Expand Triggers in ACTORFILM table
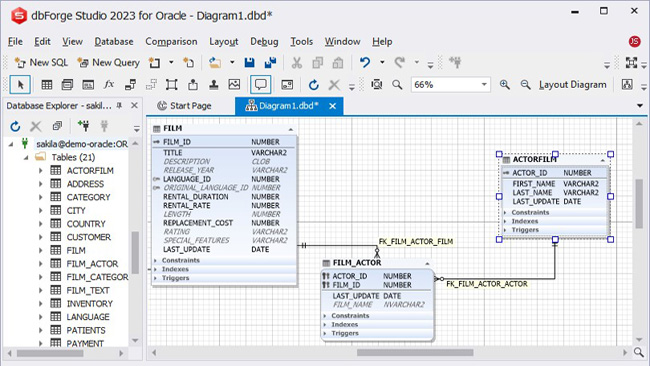The height and width of the screenshot is (366, 650). click(505, 230)
